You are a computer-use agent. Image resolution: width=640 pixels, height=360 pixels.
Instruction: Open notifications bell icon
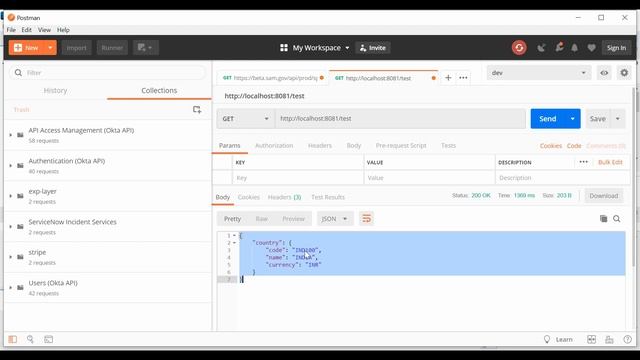[574, 48]
